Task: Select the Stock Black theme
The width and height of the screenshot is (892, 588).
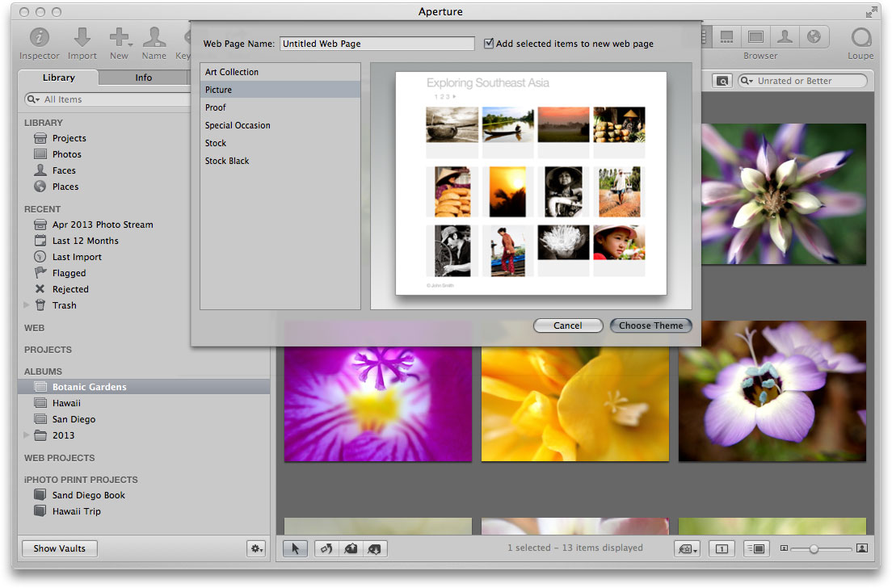Action: tap(227, 161)
